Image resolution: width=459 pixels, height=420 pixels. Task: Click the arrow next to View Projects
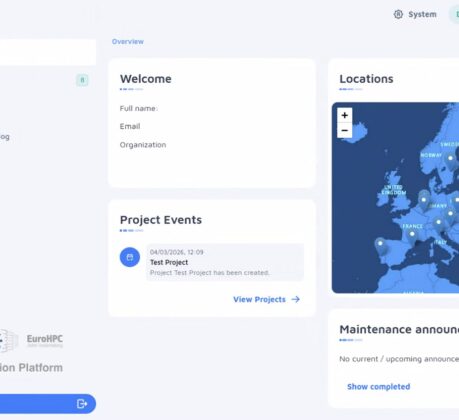tap(296, 299)
